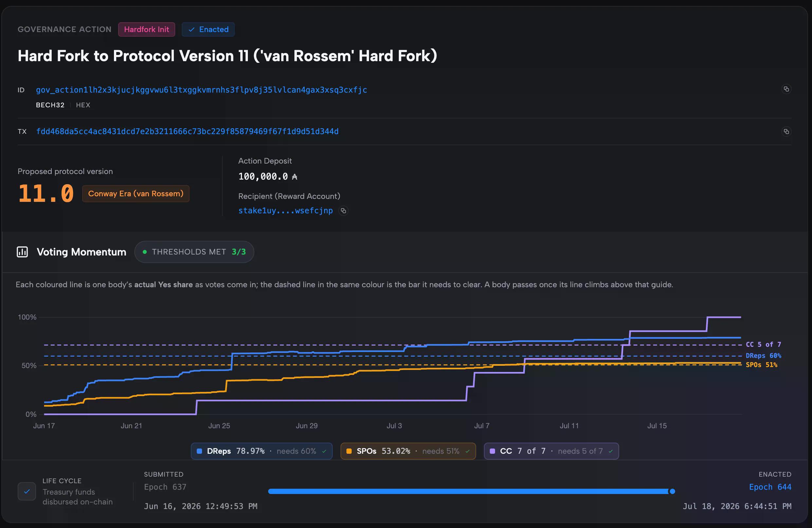Viewport: 812px width, 528px height.
Task: Click the Thresholds Met 3/3 pill
Action: click(x=194, y=252)
